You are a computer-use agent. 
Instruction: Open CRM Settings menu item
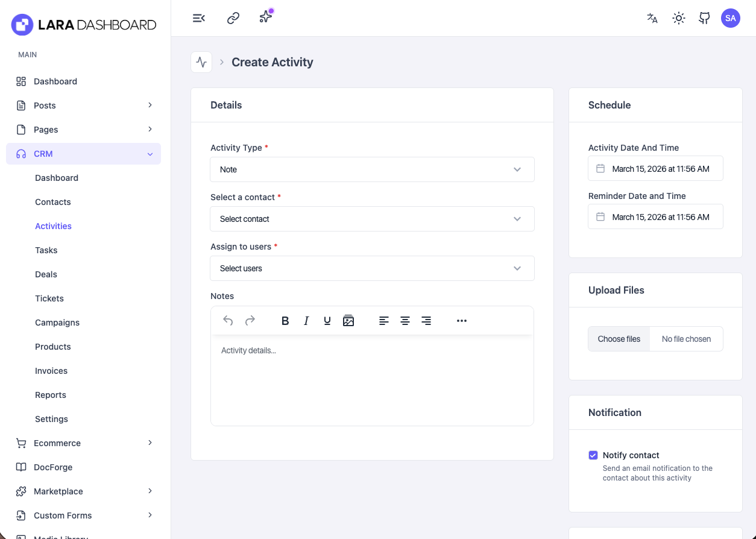point(51,419)
